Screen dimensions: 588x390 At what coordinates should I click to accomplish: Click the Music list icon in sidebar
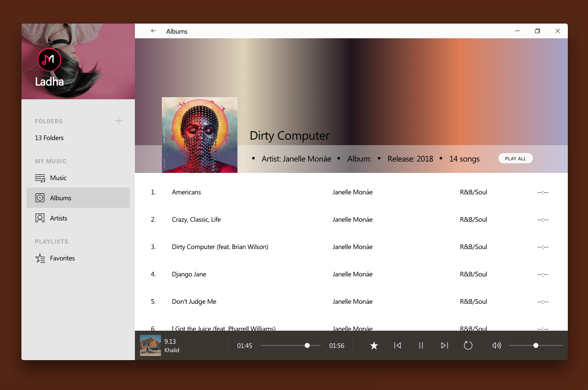[x=40, y=178]
